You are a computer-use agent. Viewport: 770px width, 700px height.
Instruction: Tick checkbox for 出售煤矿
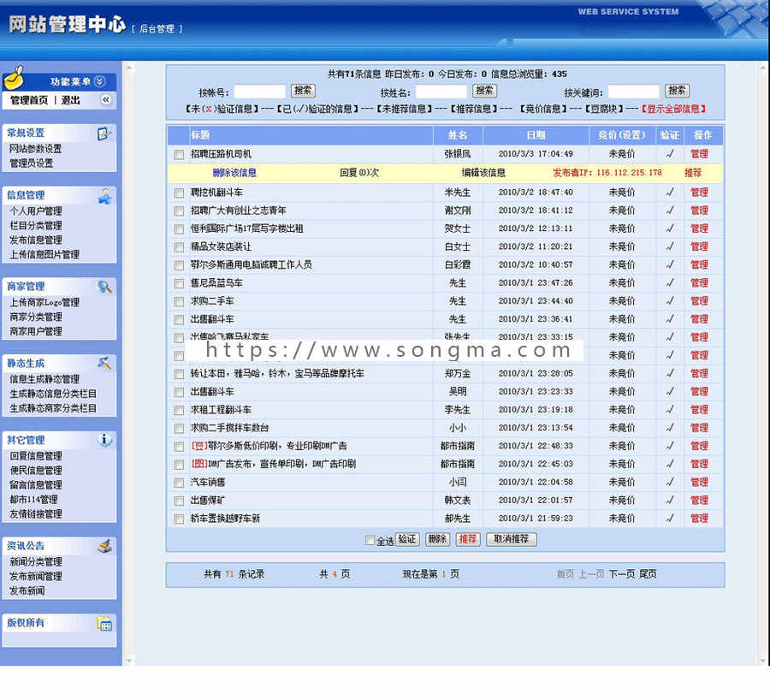point(179,501)
